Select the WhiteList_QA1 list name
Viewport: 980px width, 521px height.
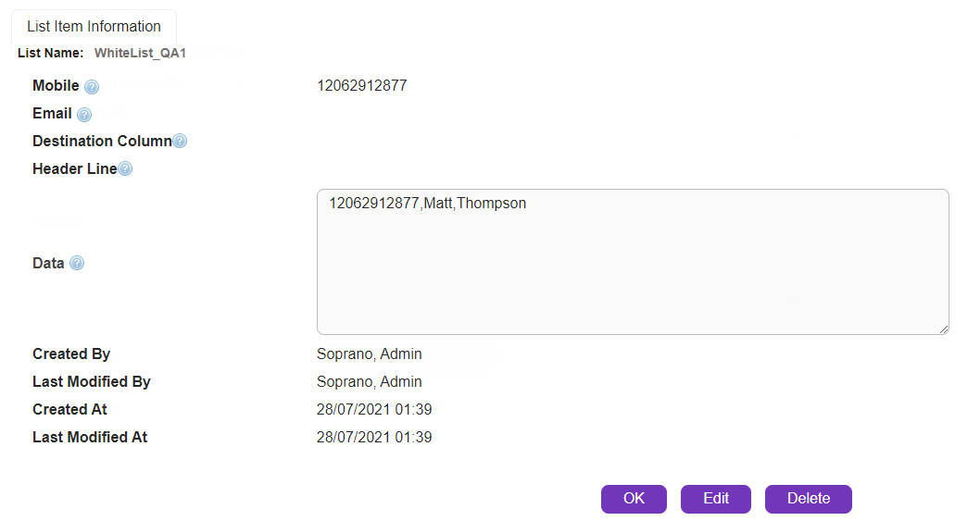140,53
